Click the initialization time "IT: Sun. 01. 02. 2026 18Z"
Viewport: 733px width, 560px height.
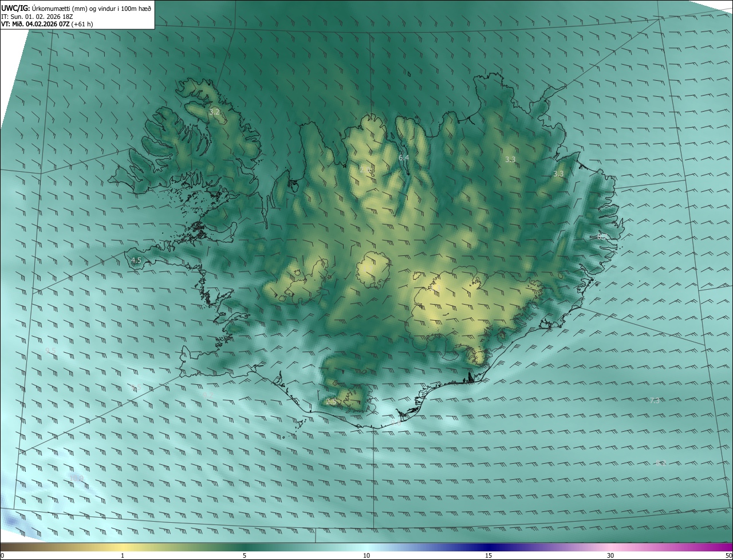pyautogui.click(x=37, y=16)
